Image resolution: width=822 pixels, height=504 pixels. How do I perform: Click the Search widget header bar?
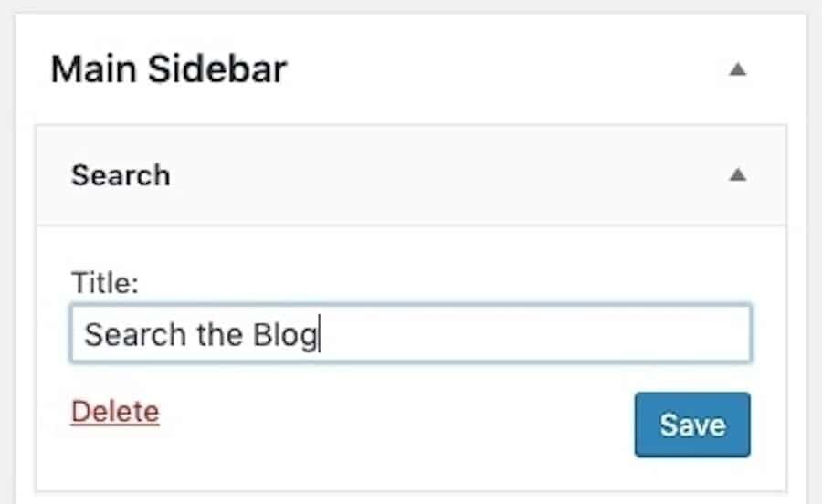click(x=411, y=175)
